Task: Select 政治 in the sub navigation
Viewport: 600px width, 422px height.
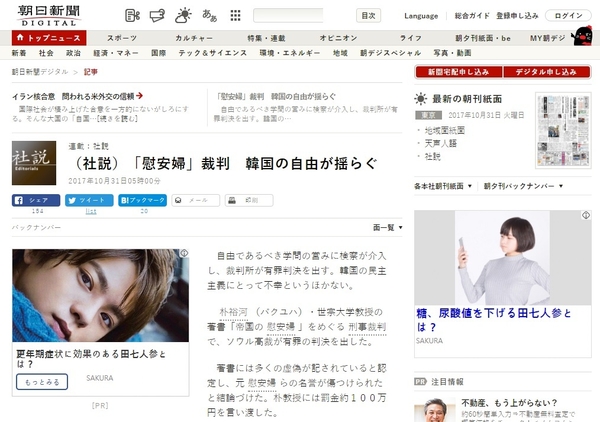Action: [x=73, y=53]
